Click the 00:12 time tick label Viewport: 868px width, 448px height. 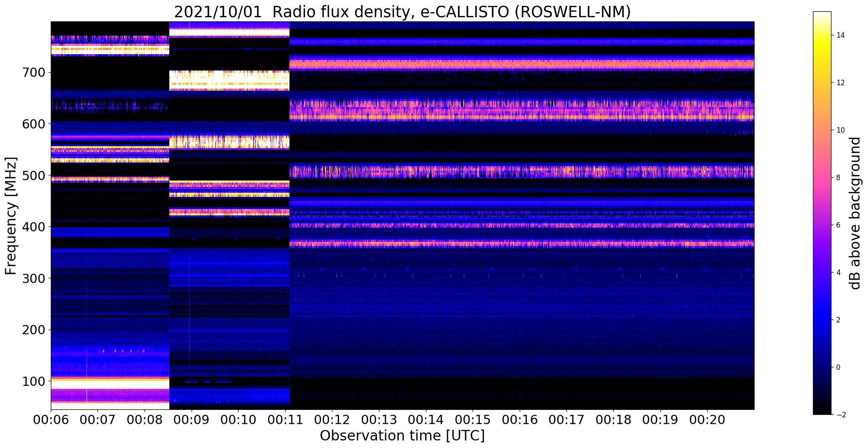(x=332, y=420)
